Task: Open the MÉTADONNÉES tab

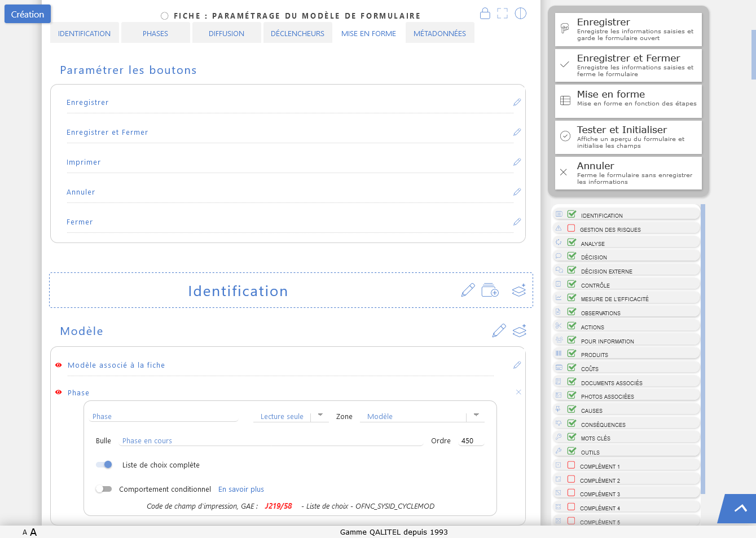Action: 439,33
